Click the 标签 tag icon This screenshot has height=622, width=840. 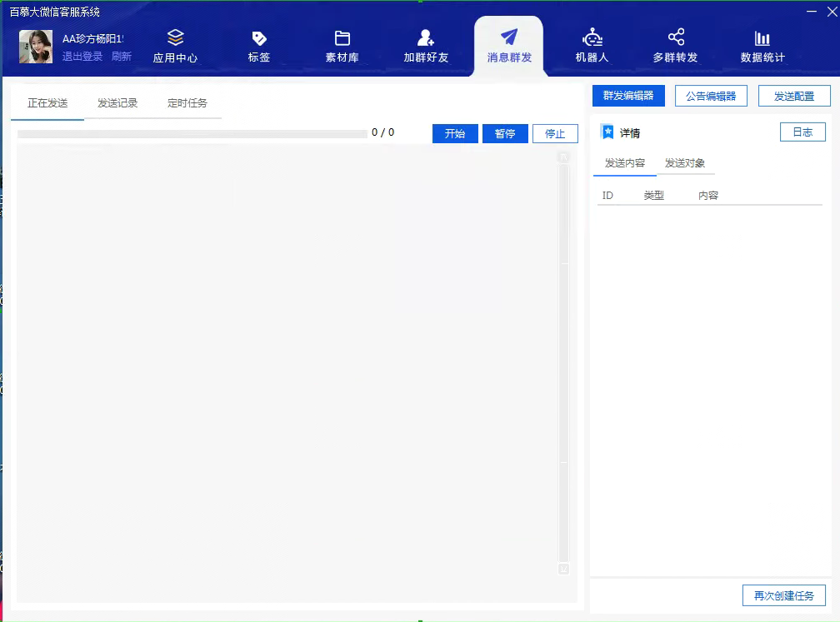(259, 38)
